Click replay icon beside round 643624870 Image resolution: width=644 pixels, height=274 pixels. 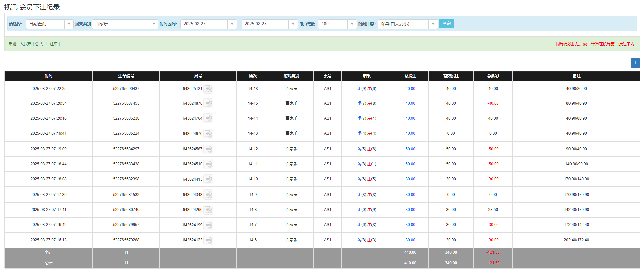pyautogui.click(x=208, y=104)
